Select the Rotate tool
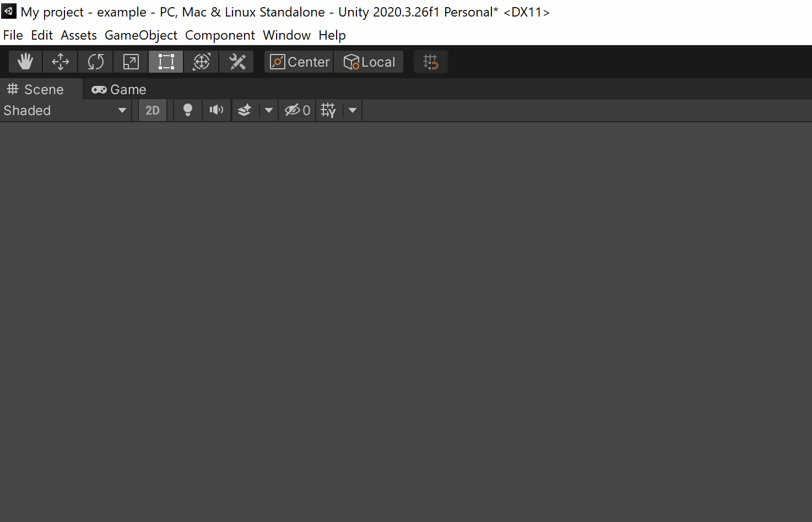The width and height of the screenshot is (812, 522). (x=96, y=62)
